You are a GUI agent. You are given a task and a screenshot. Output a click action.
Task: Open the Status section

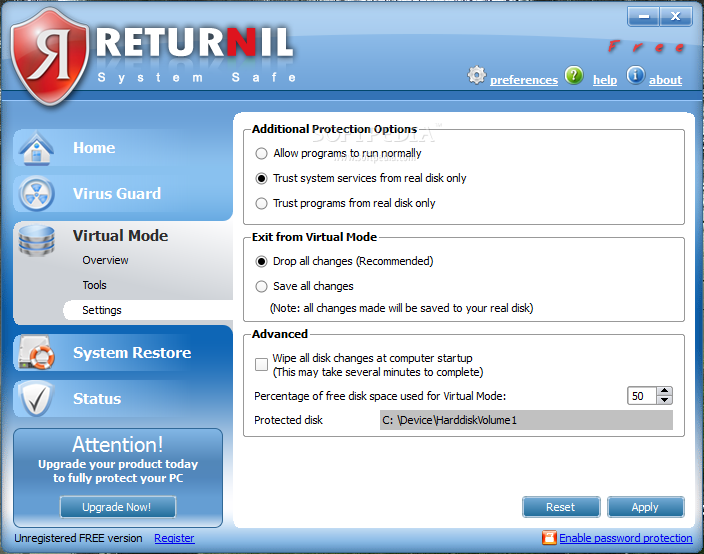[x=97, y=399]
